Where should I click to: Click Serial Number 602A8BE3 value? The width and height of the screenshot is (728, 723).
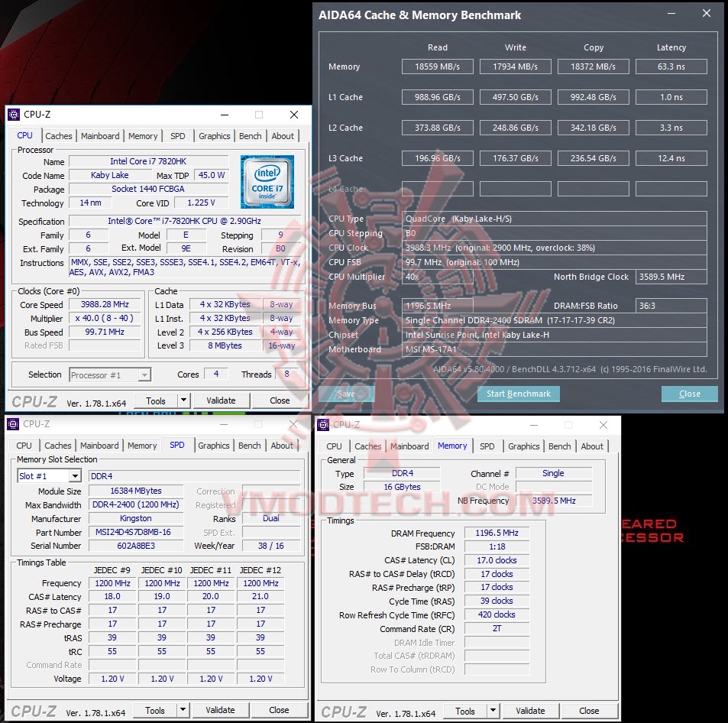[x=135, y=546]
